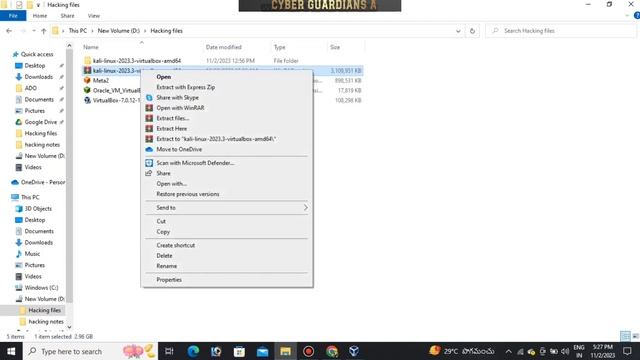Image resolution: width=640 pixels, height=360 pixels.
Task: Select the kali-linux-2023.3-virtualbox-amd64 folder
Action: tap(137, 60)
